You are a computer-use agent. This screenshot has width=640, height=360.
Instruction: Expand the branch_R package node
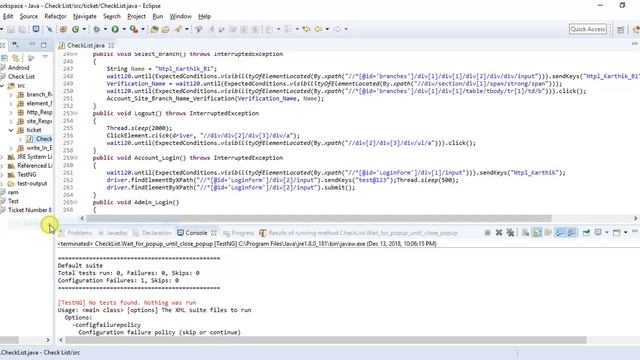[x=11, y=95]
